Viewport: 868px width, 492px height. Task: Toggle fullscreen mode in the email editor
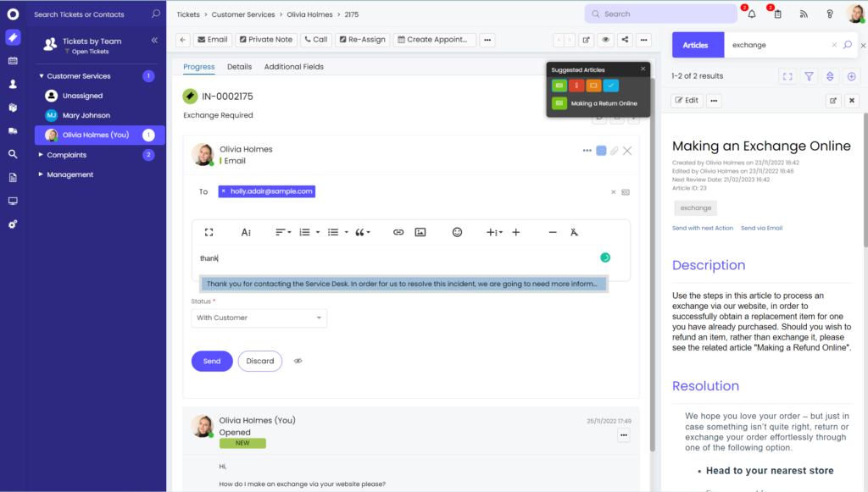pos(209,232)
